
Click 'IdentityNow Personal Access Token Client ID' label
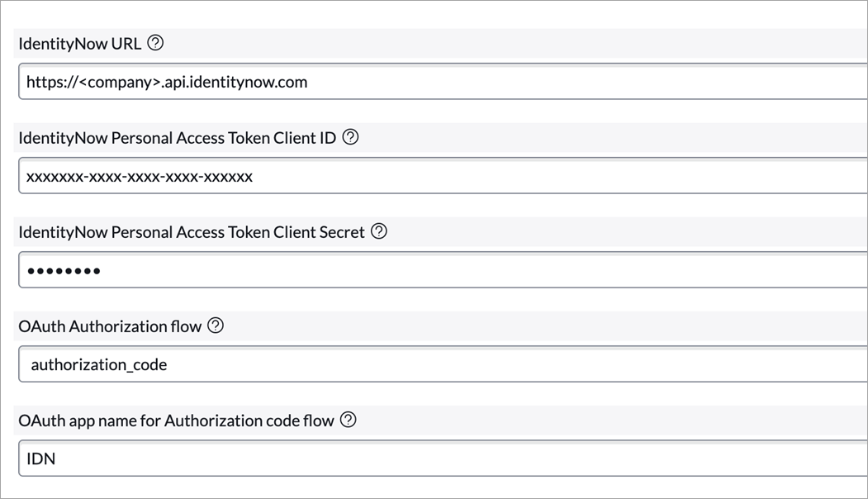click(x=177, y=138)
